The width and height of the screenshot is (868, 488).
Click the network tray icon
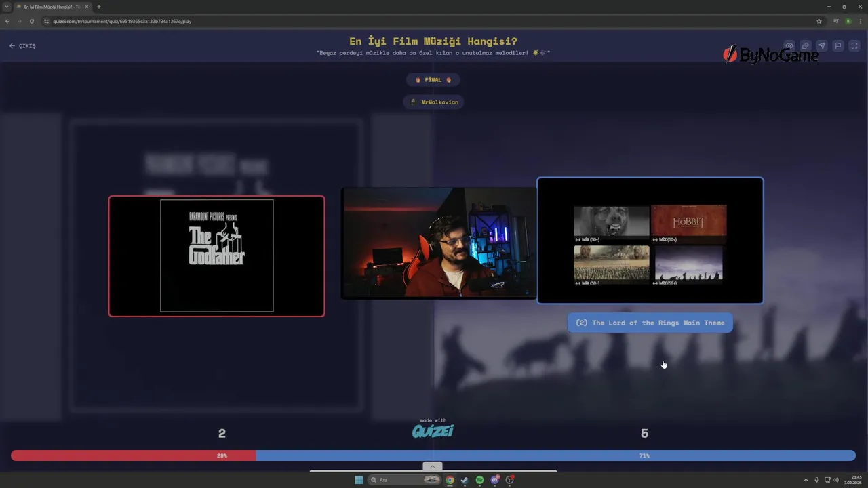(827, 480)
